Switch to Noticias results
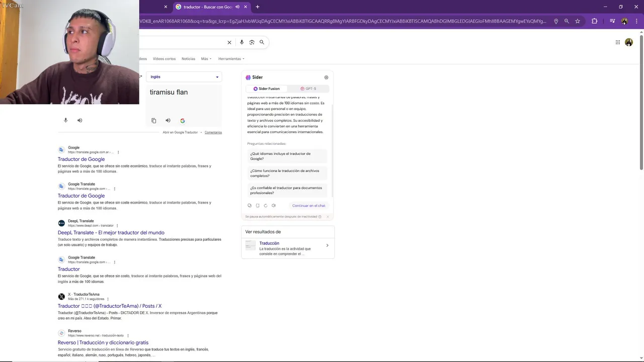The height and width of the screenshot is (362, 644). point(188,59)
